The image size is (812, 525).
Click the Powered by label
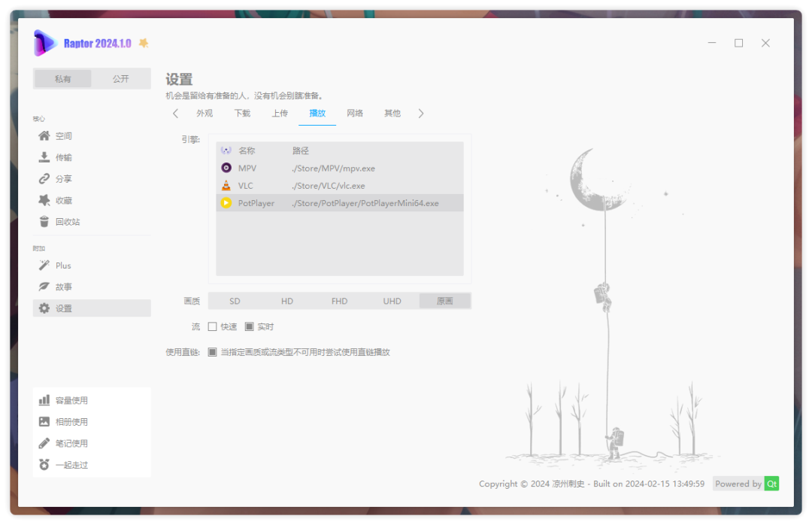tap(738, 484)
